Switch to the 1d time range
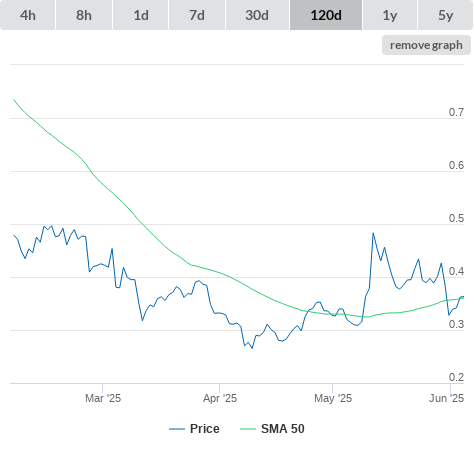This screenshot has height=455, width=474. [x=141, y=15]
